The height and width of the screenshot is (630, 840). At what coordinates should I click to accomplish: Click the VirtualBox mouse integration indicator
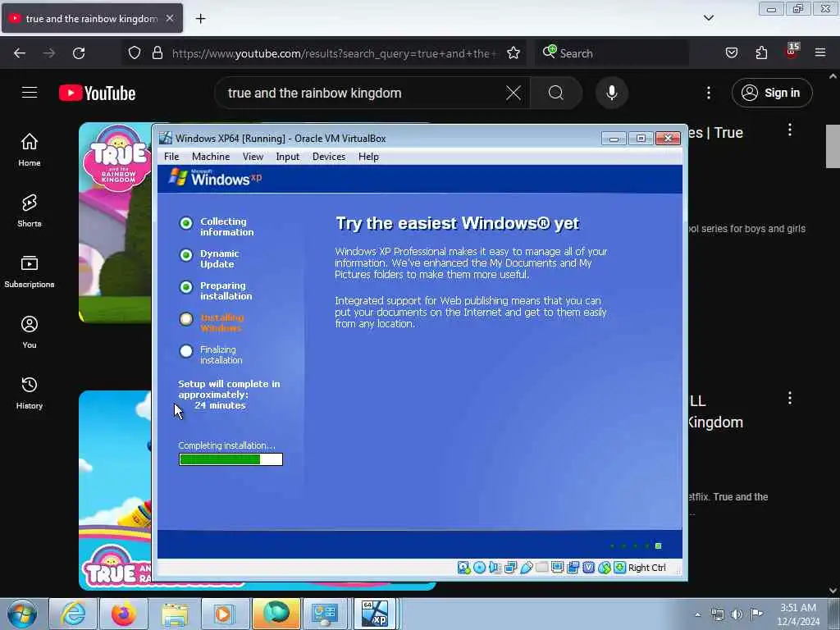coord(605,568)
